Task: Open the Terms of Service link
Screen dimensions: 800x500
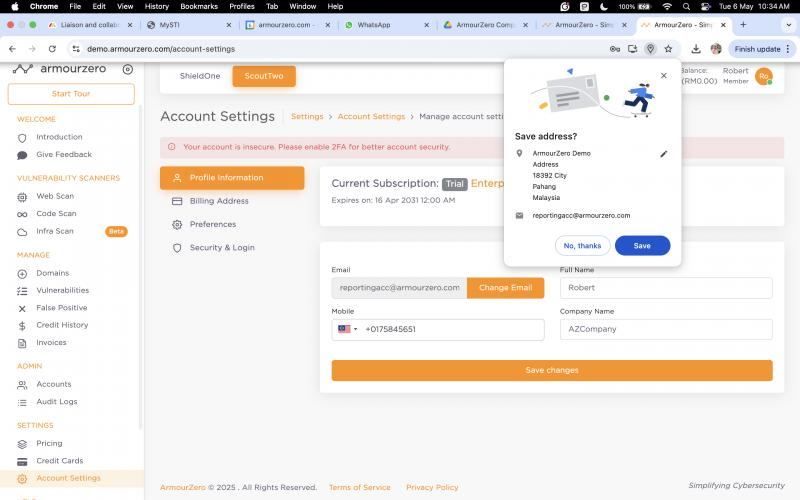Action: pyautogui.click(x=359, y=487)
